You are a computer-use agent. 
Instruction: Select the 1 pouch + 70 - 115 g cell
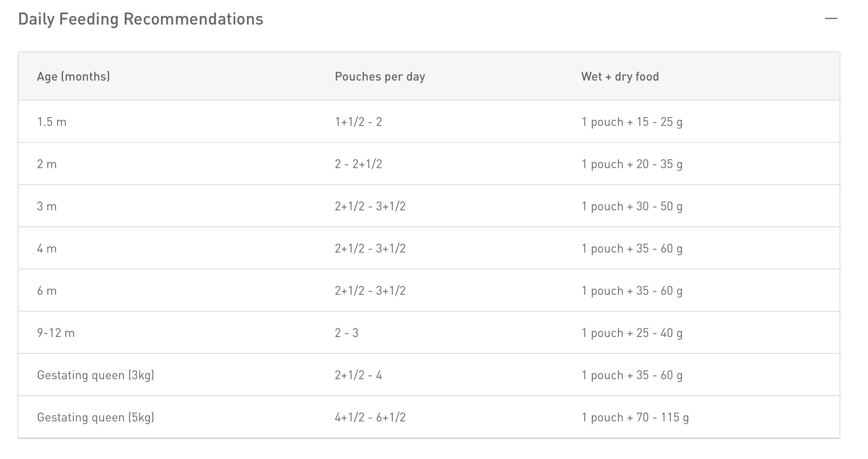635,417
